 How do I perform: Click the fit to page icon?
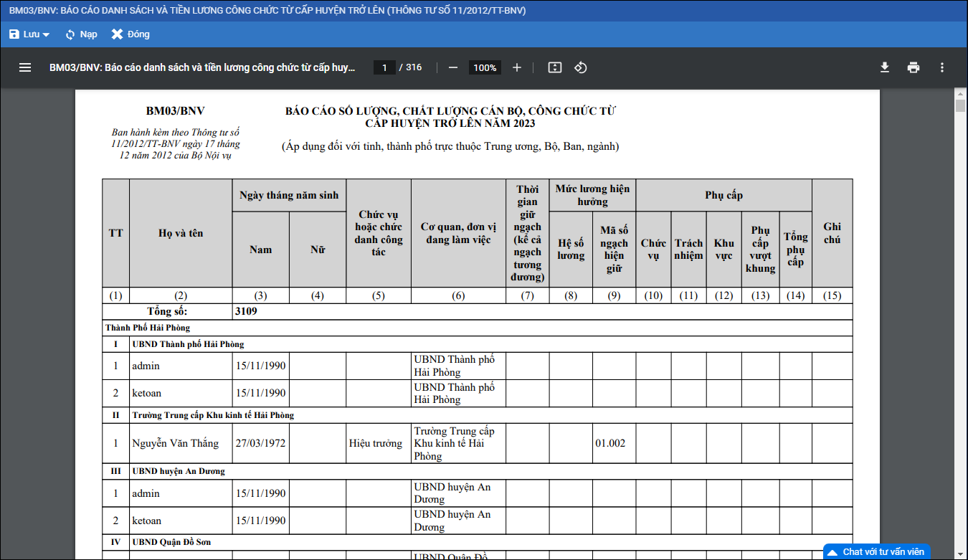[x=554, y=67]
